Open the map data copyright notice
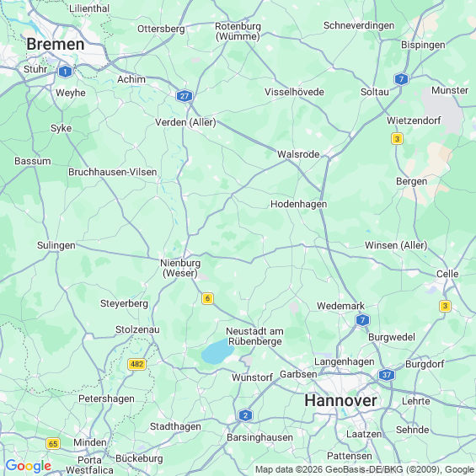The height and width of the screenshot is (476, 476). [x=365, y=469]
